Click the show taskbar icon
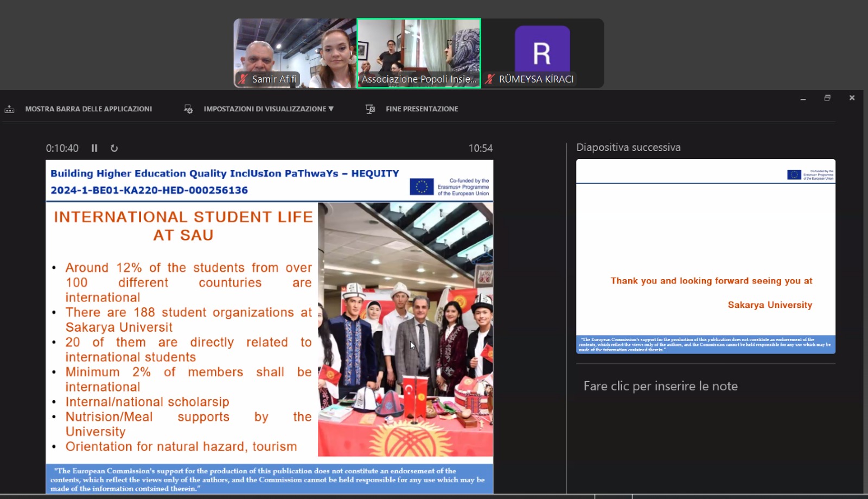The width and height of the screenshot is (868, 499). click(x=9, y=109)
